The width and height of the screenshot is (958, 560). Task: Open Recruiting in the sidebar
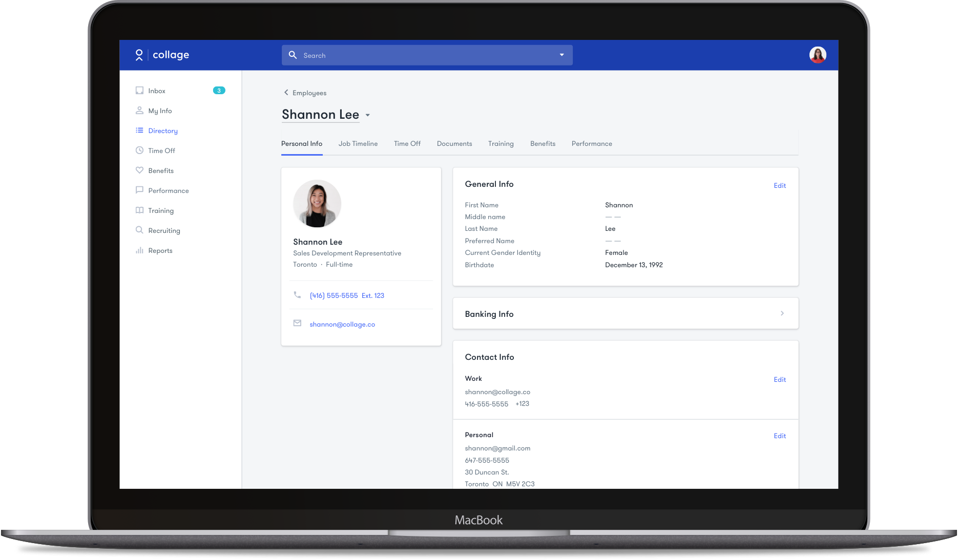[x=164, y=230]
